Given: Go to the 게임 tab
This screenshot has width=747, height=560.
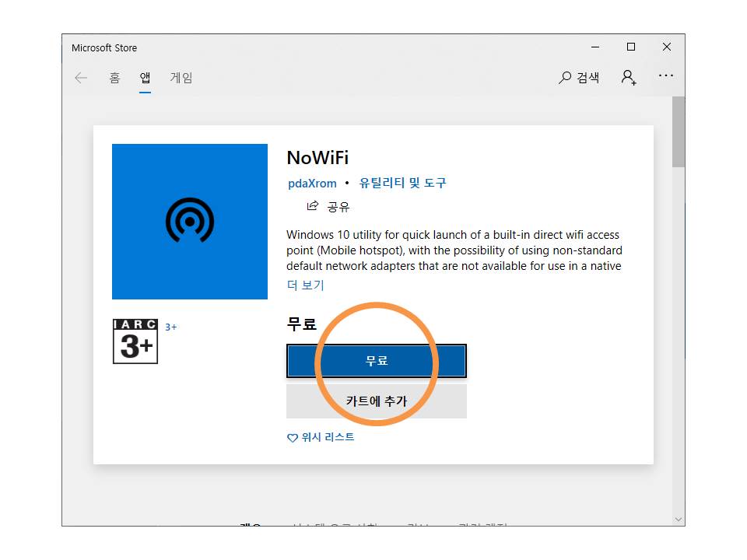Looking at the screenshot, I should pyautogui.click(x=181, y=78).
